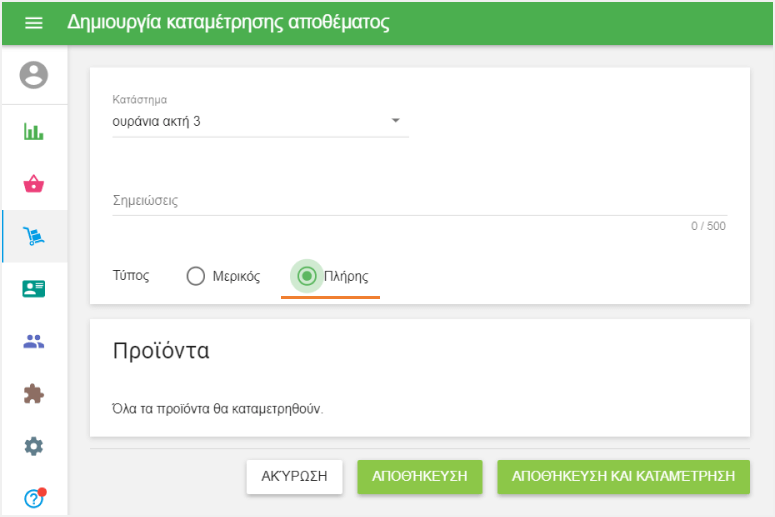The image size is (775, 517).
Task: Select the Μερικός radio button
Action: (x=196, y=276)
